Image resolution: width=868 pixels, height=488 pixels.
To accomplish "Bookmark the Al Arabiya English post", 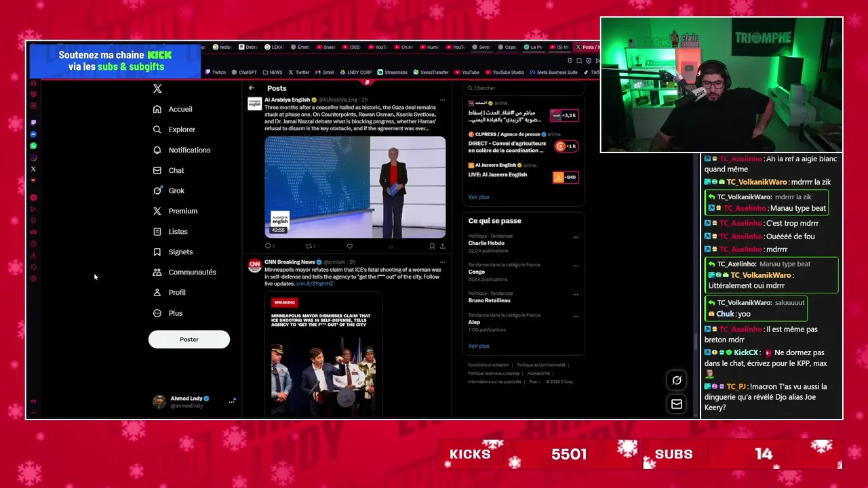I will point(432,246).
